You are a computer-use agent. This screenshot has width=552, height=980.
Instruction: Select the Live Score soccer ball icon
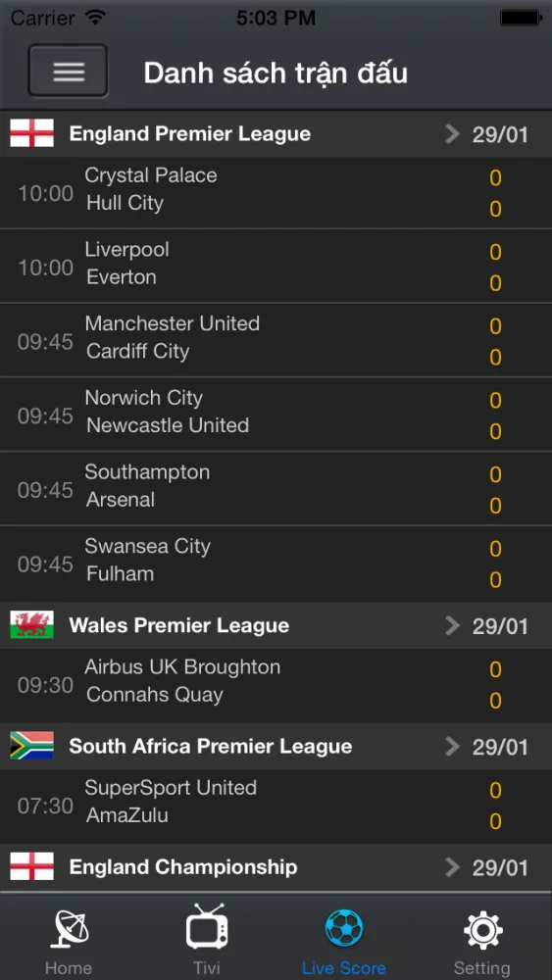coord(344,928)
